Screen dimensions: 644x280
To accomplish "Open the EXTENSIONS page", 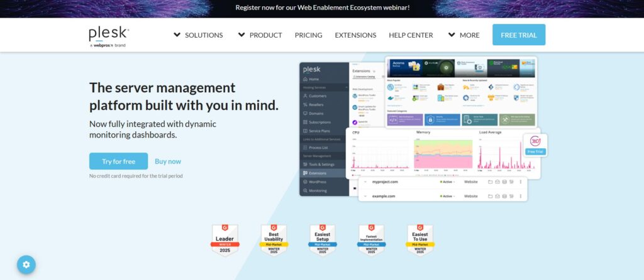I will click(x=355, y=35).
